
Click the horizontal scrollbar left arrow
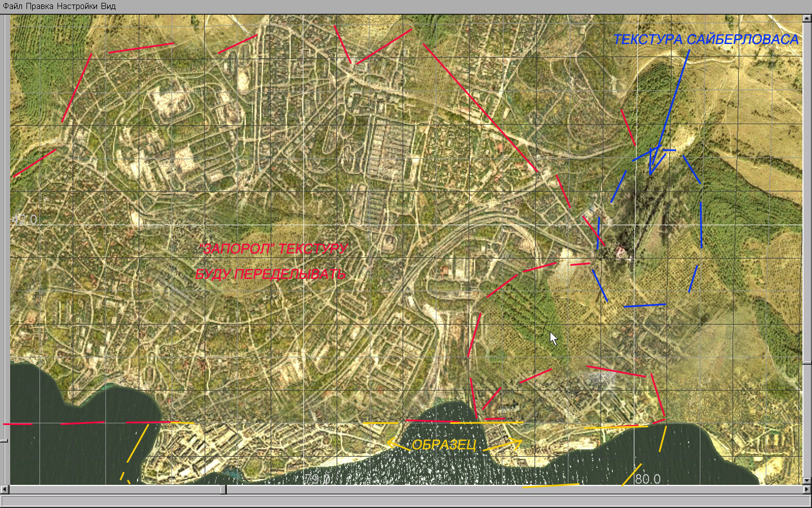click(x=5, y=489)
